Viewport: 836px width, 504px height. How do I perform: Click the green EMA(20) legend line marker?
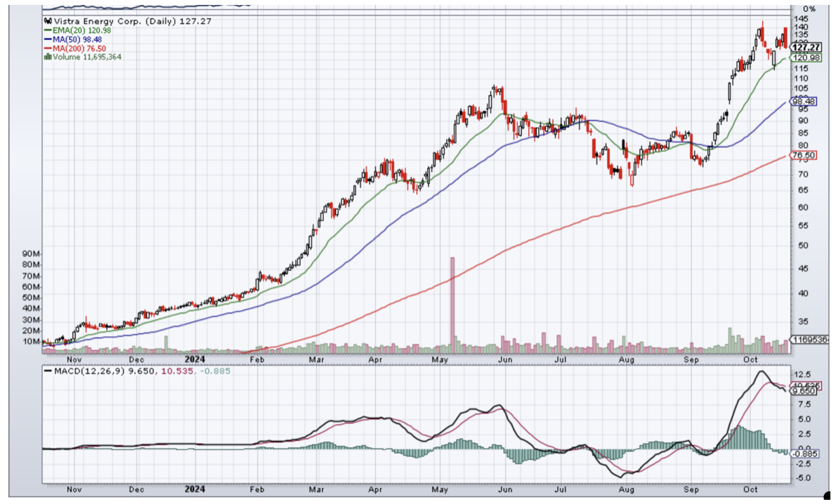(46, 31)
